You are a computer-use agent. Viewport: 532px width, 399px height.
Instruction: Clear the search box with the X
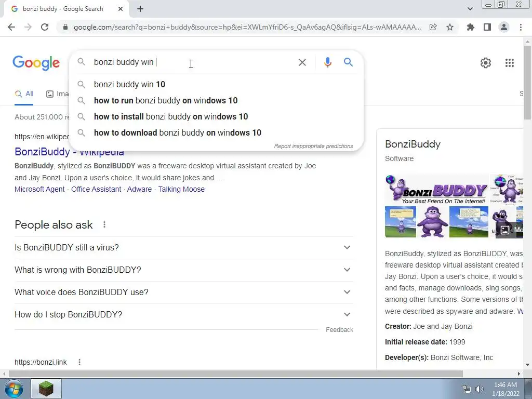pyautogui.click(x=302, y=62)
